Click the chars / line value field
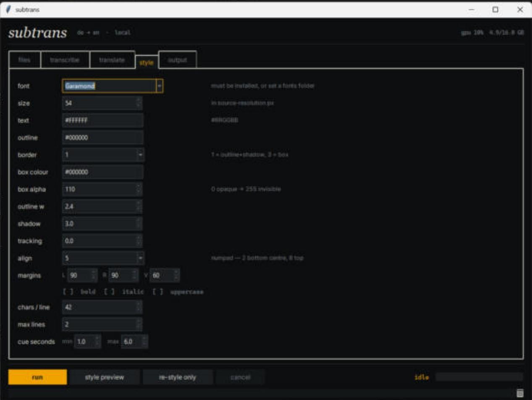The image size is (532, 400). [102, 307]
